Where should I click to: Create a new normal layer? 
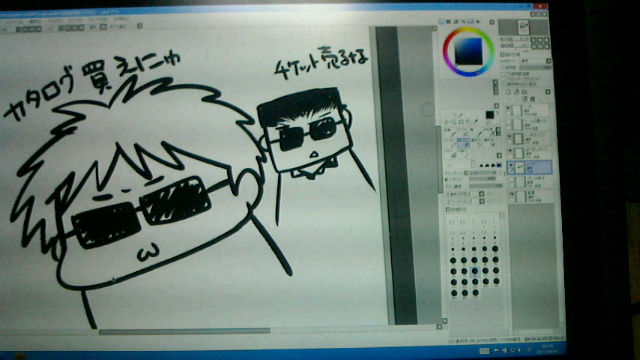(x=508, y=92)
